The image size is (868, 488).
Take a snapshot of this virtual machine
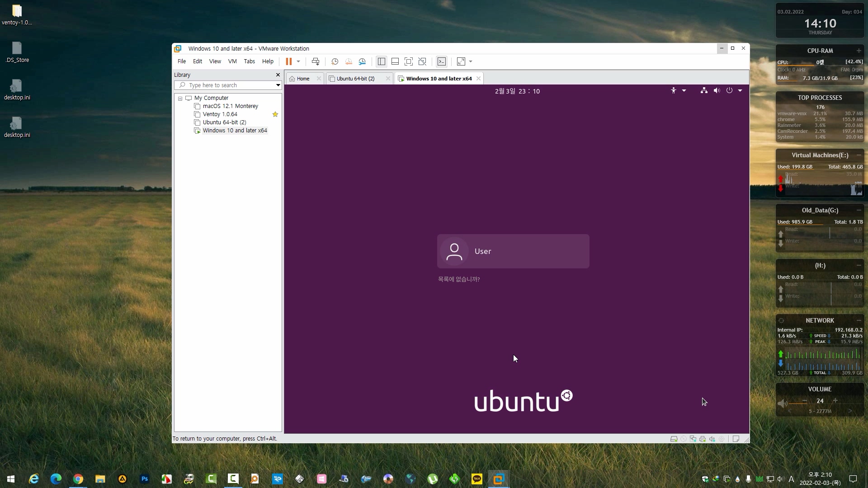click(x=335, y=61)
